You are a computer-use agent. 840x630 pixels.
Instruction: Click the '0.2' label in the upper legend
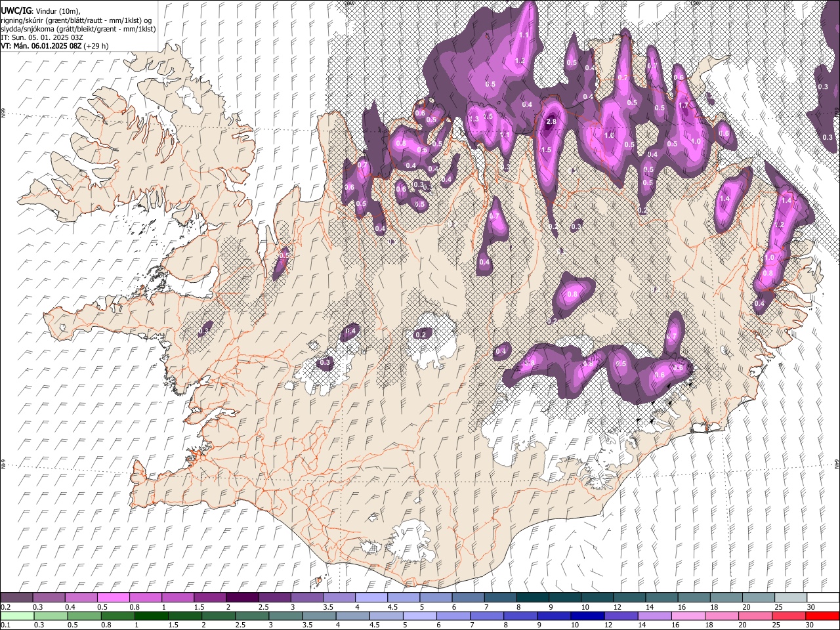(5, 607)
